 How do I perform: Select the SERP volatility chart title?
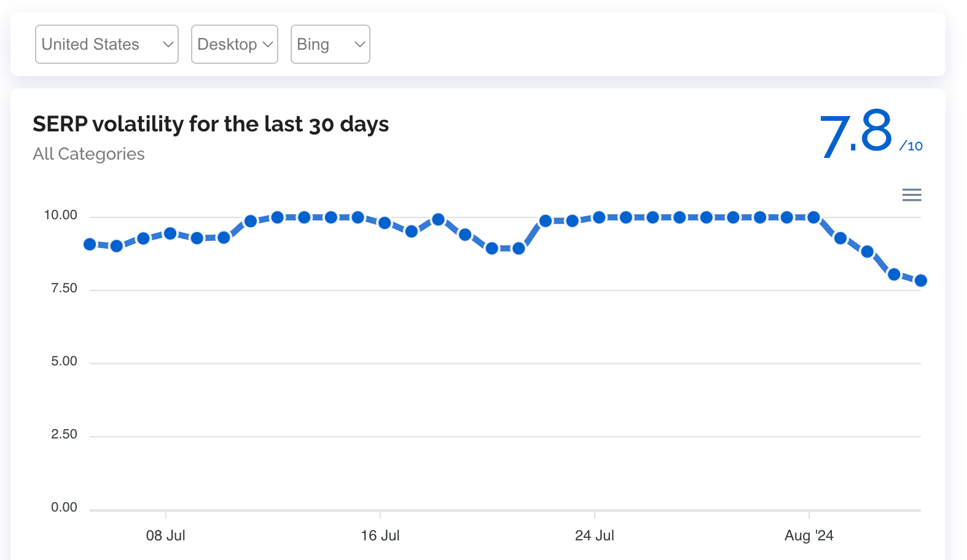(x=211, y=124)
